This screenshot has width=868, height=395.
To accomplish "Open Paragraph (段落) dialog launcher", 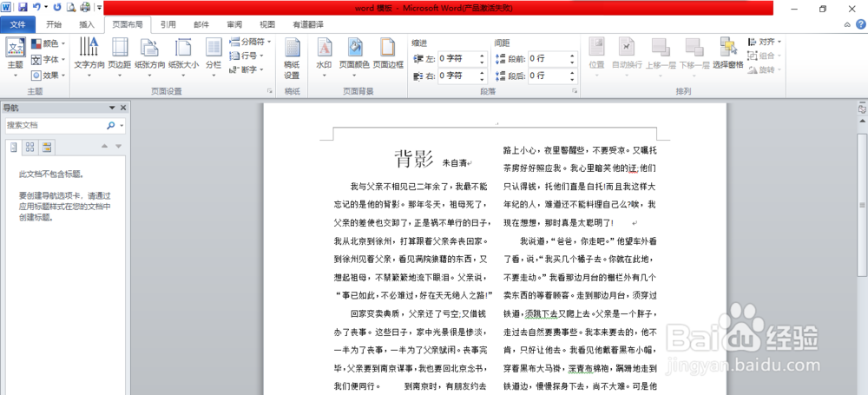I will coord(575,91).
